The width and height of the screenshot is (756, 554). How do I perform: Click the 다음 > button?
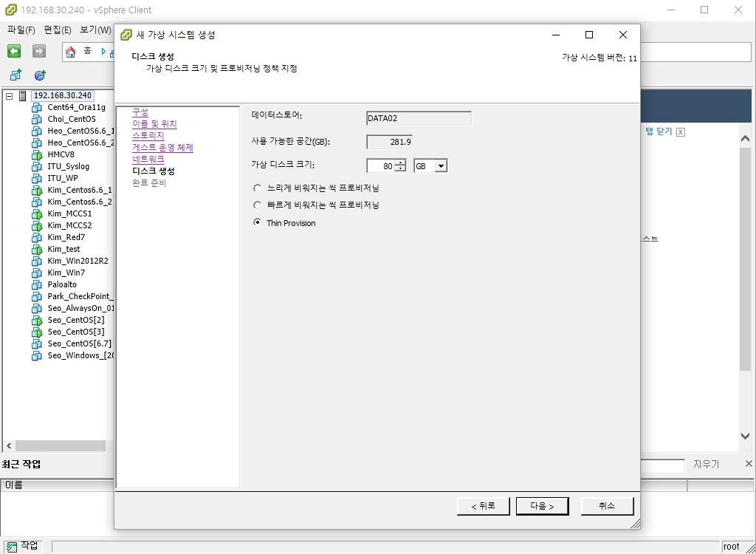point(542,506)
